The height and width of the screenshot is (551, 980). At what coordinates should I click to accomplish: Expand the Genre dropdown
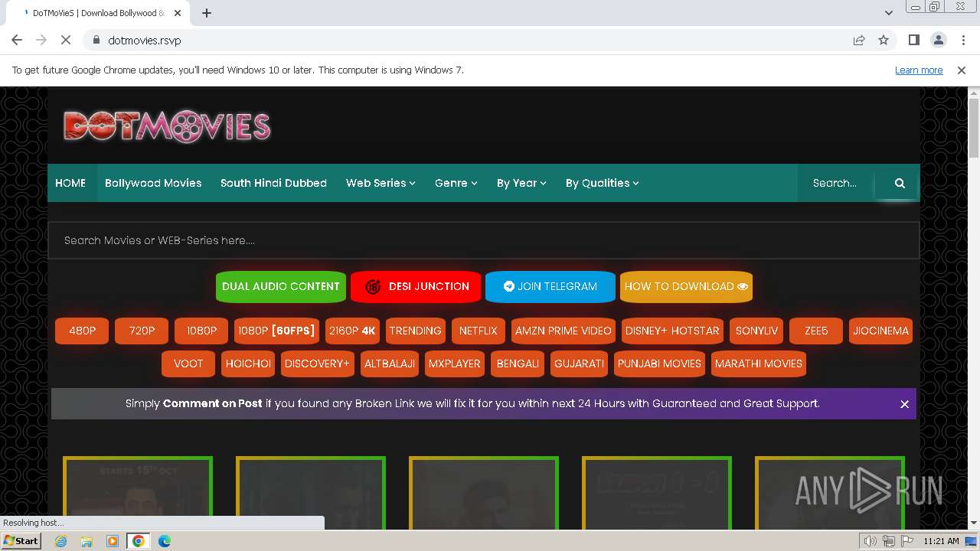tap(456, 183)
